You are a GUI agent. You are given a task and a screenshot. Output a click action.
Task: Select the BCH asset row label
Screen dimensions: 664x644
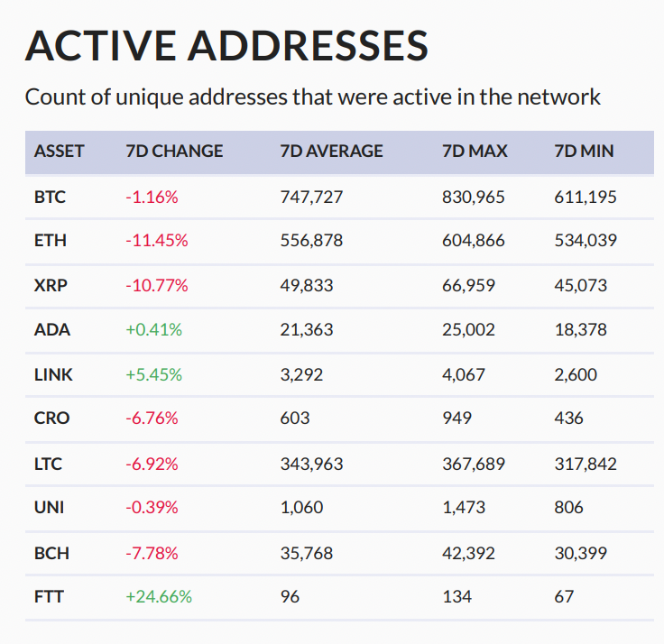tap(51, 552)
